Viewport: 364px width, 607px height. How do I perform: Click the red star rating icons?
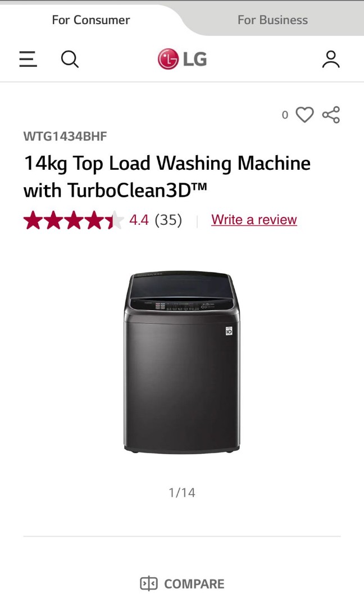(x=74, y=220)
